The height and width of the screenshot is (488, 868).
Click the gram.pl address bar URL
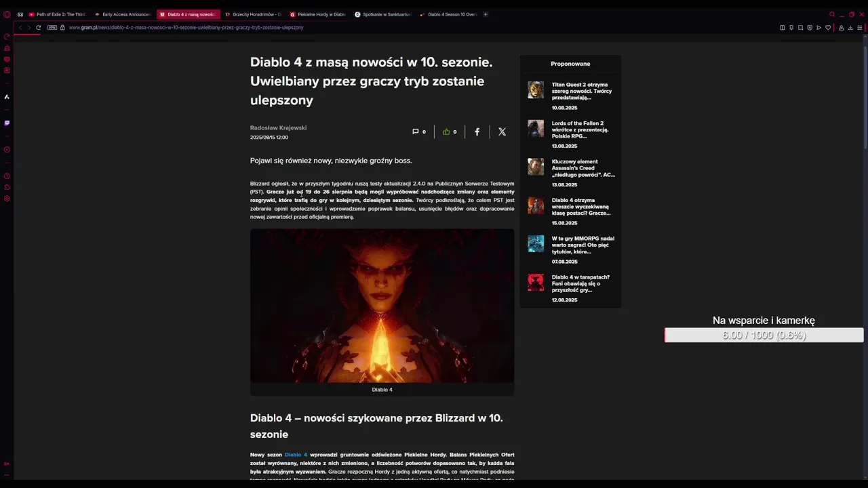tap(186, 28)
